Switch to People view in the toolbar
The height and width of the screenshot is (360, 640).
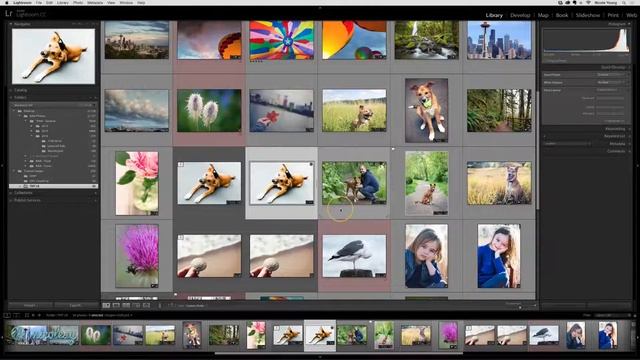(146, 305)
